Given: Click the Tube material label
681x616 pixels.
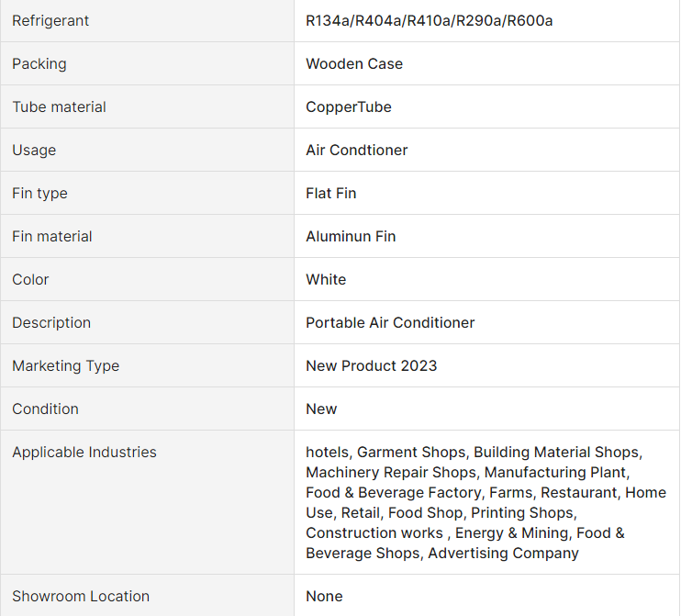Looking at the screenshot, I should (x=59, y=106).
